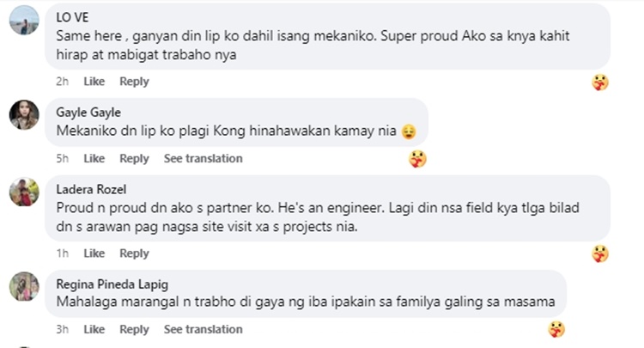View reaction emoji on Gayle Gayle's comment

(417, 159)
